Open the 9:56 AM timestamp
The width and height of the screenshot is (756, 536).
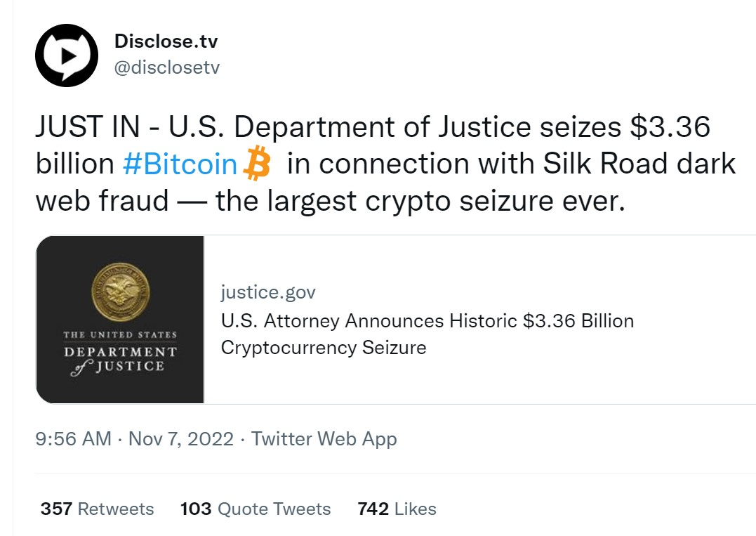73,439
